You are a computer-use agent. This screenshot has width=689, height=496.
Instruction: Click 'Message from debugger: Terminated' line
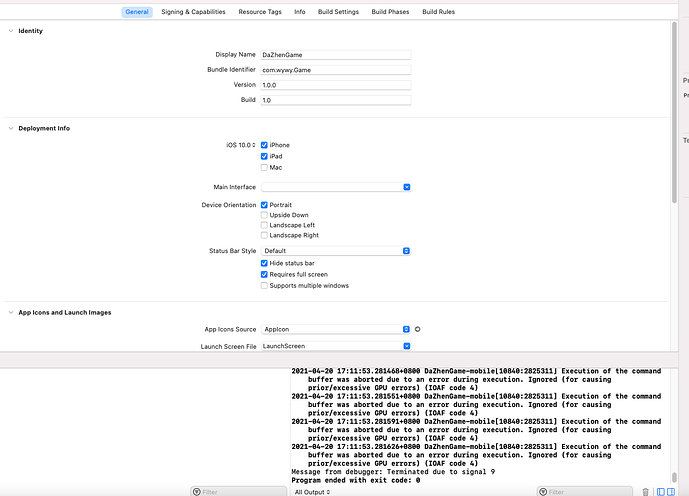(x=393, y=472)
